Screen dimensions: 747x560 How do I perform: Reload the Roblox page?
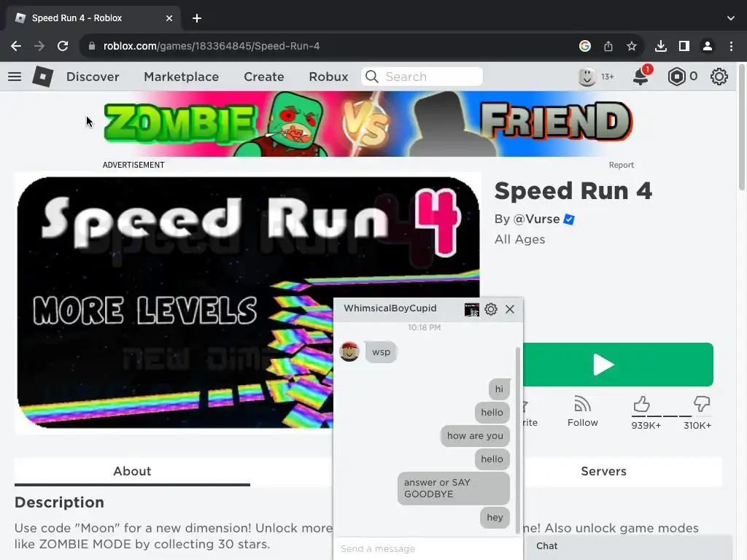[x=63, y=46]
